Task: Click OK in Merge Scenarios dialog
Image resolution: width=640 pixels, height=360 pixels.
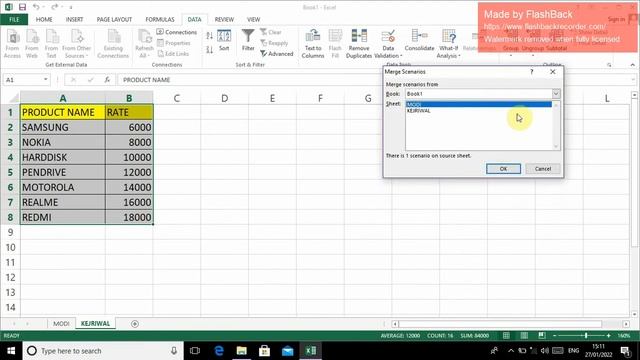Action: coord(503,169)
